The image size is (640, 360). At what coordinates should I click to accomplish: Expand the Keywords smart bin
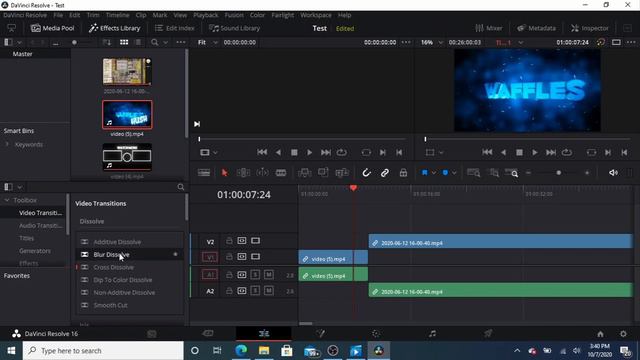click(x=7, y=144)
